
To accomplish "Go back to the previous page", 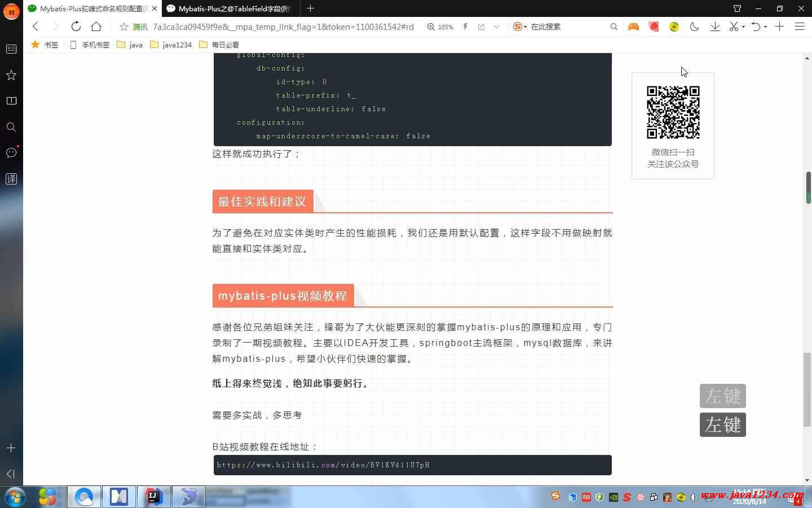I will pos(36,27).
